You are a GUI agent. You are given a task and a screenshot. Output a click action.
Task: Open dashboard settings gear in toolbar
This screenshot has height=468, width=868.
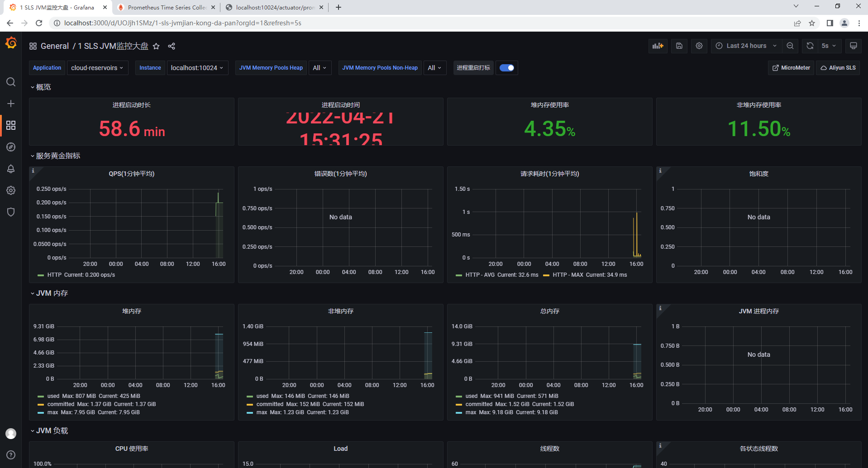[x=699, y=46]
